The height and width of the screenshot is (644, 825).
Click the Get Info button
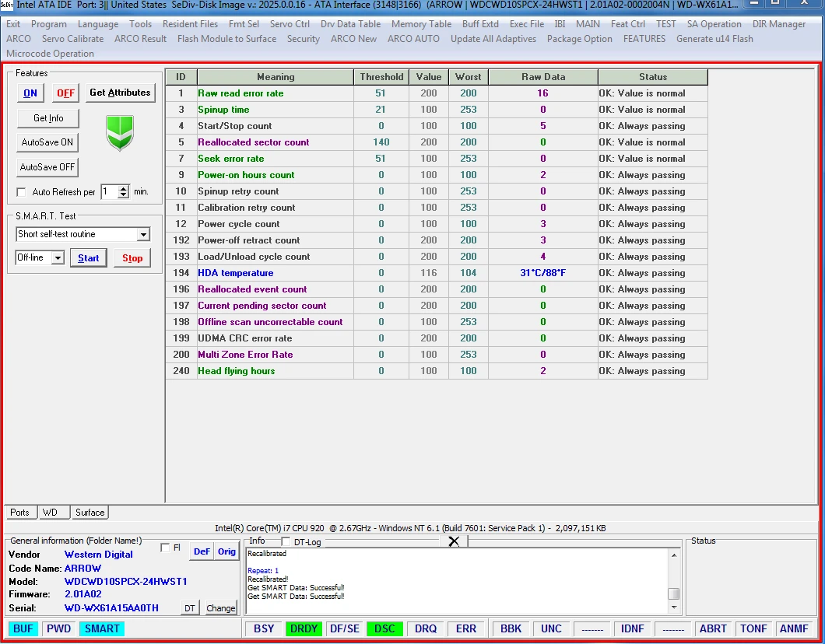click(48, 118)
